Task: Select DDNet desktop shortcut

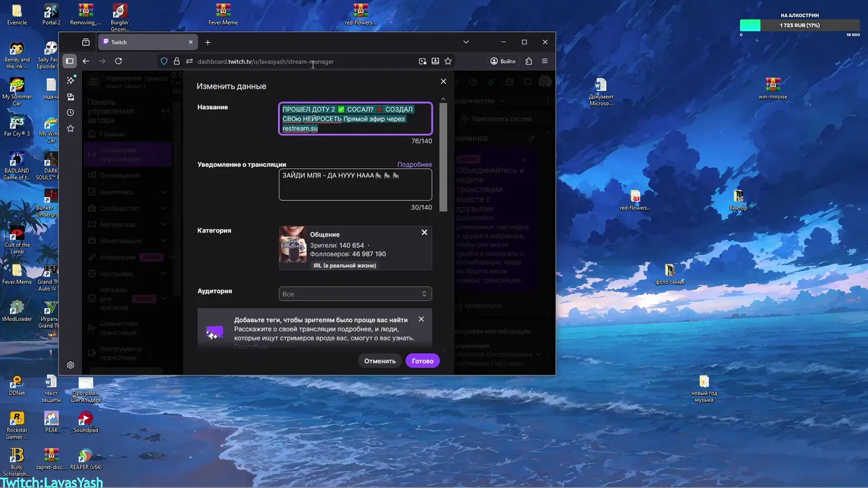Action: [17, 384]
